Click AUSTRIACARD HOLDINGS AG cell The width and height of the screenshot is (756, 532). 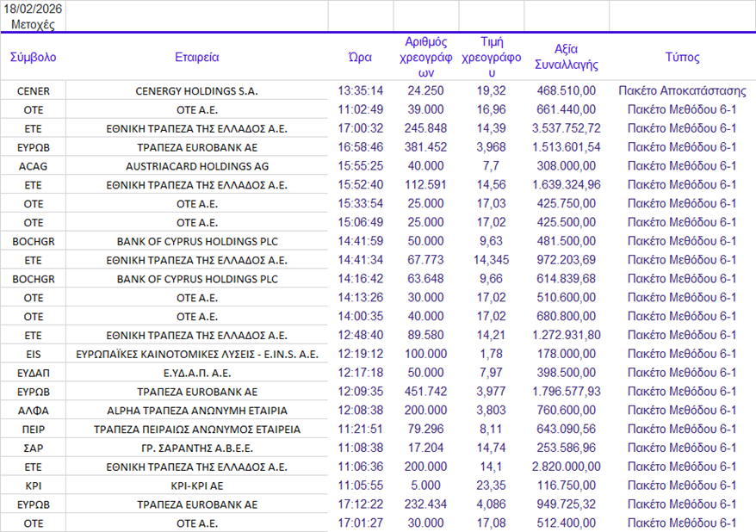(x=196, y=166)
